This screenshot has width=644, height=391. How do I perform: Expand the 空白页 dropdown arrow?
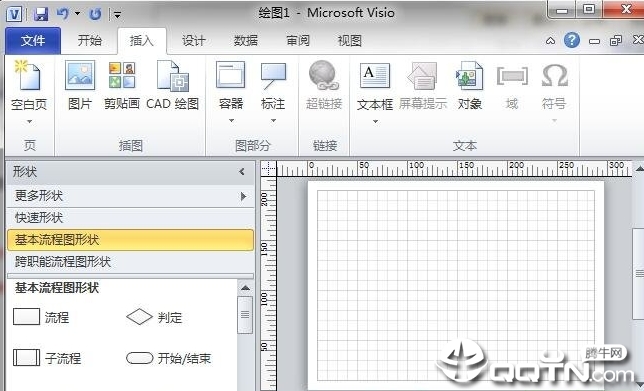(x=29, y=121)
